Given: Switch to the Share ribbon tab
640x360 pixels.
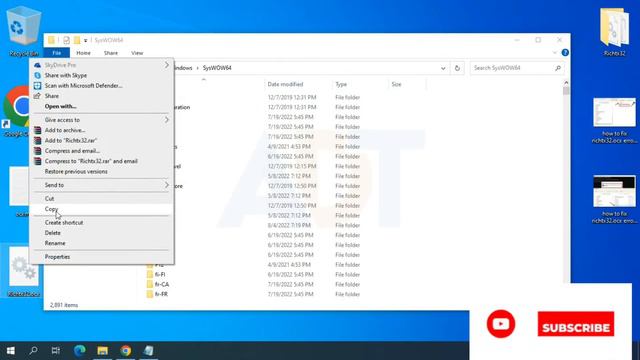Looking at the screenshot, I should [111, 53].
